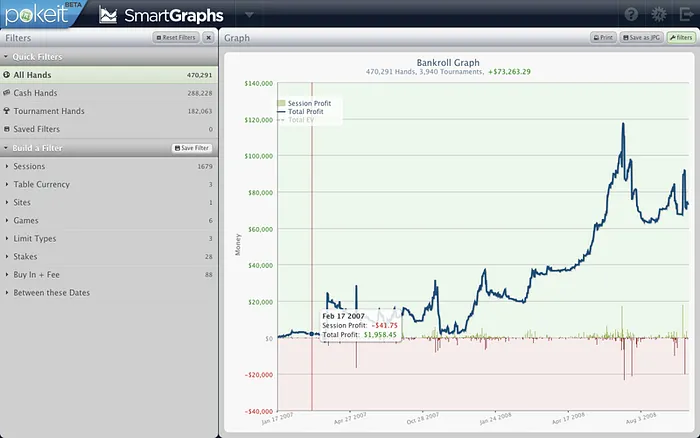Click the Money y-axis title

(x=238, y=245)
